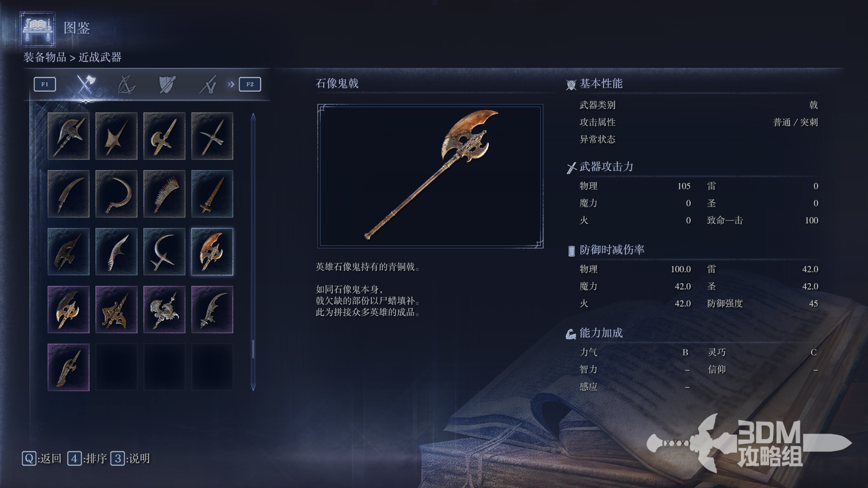Switch to the fourth staff-and-sword category tab
The height and width of the screenshot is (488, 868).
(208, 84)
